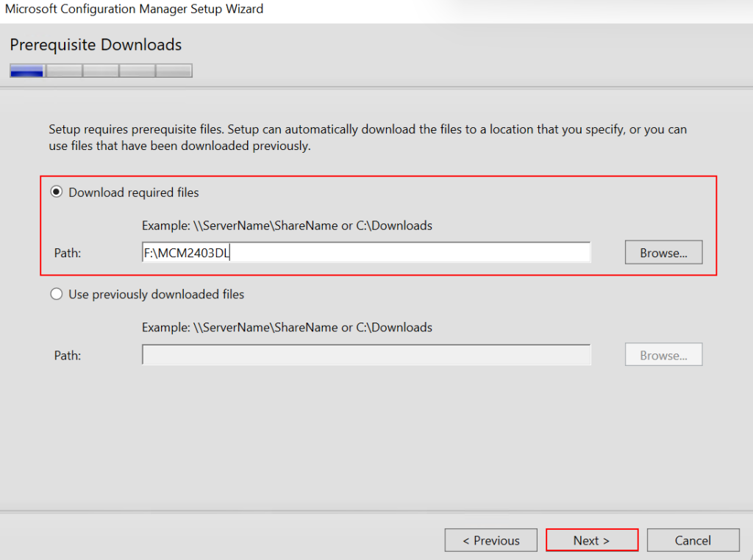Go back with the Previous button
Screen dimensions: 753x560
[x=490, y=540]
